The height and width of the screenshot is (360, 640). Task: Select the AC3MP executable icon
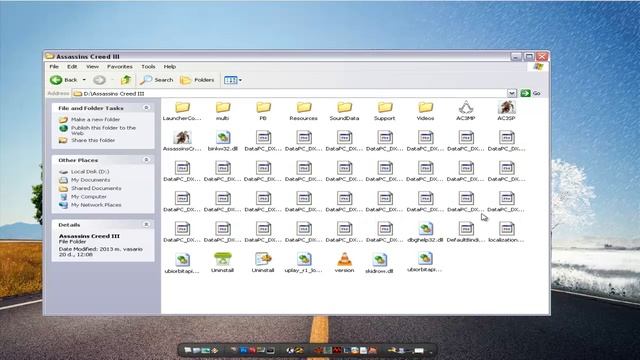(x=466, y=111)
